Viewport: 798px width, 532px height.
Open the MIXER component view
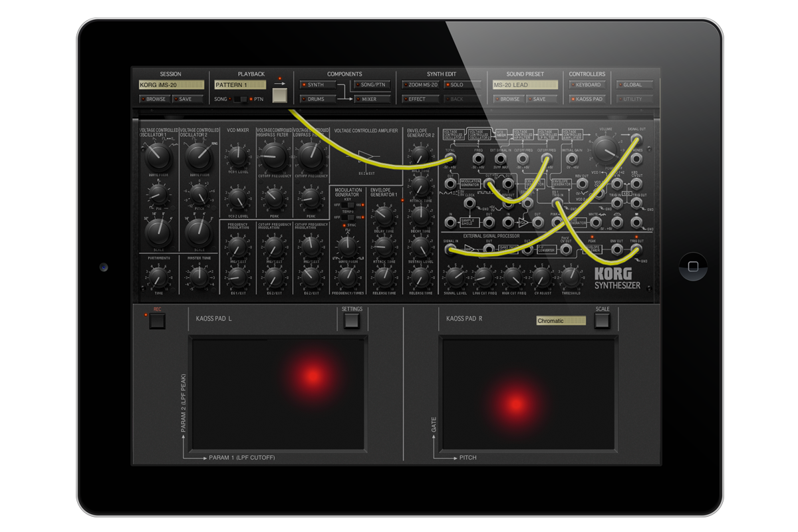point(372,99)
